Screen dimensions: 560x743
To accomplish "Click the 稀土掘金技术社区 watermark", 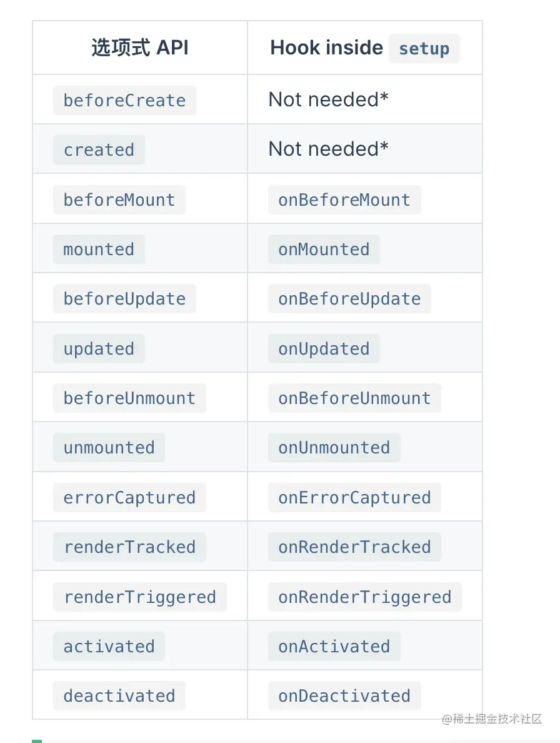I will click(492, 719).
